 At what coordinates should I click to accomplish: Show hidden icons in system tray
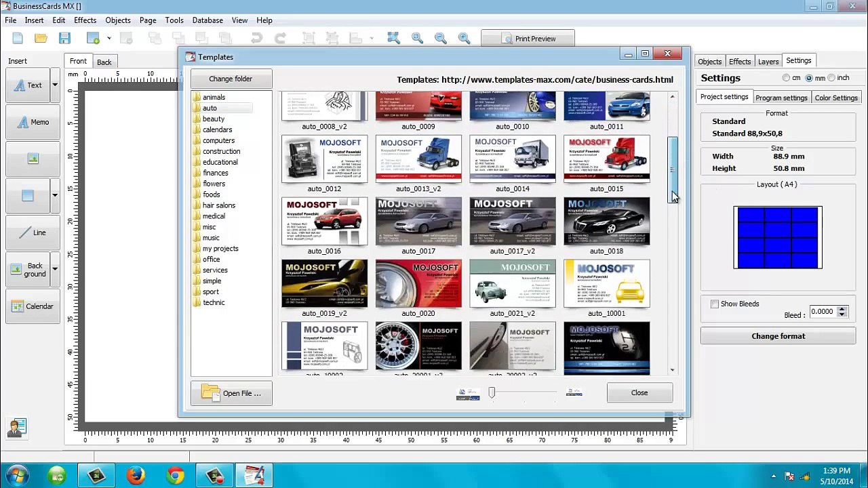774,476
